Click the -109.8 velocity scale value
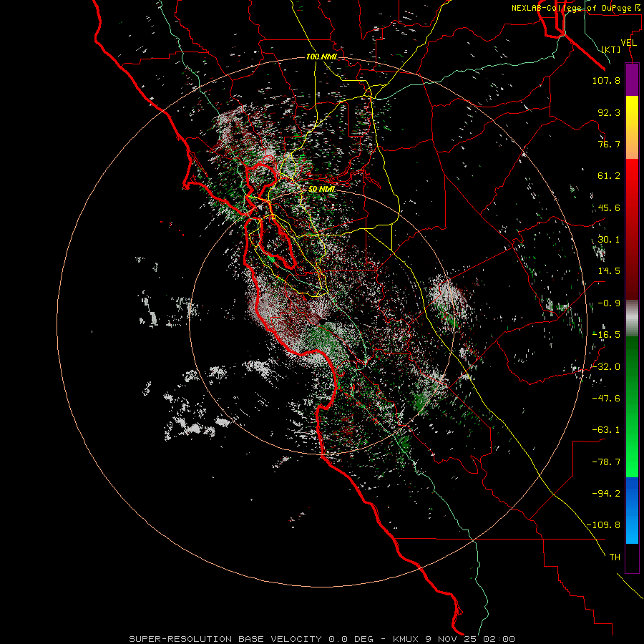Image resolution: width=644 pixels, height=644 pixels. [x=603, y=525]
